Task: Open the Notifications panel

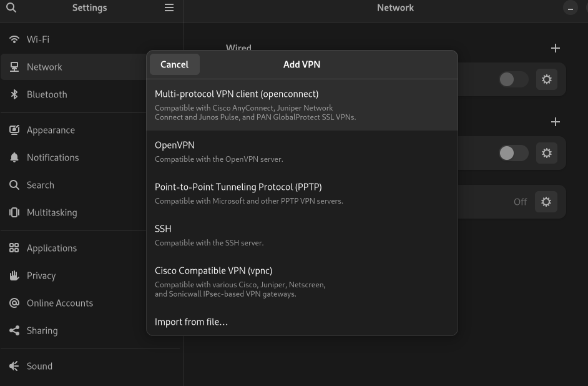Action: 52,157
